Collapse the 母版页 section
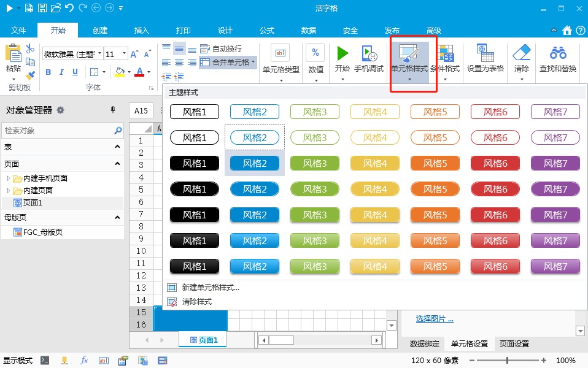Image resolution: width=588 pixels, height=368 pixels. click(x=117, y=217)
